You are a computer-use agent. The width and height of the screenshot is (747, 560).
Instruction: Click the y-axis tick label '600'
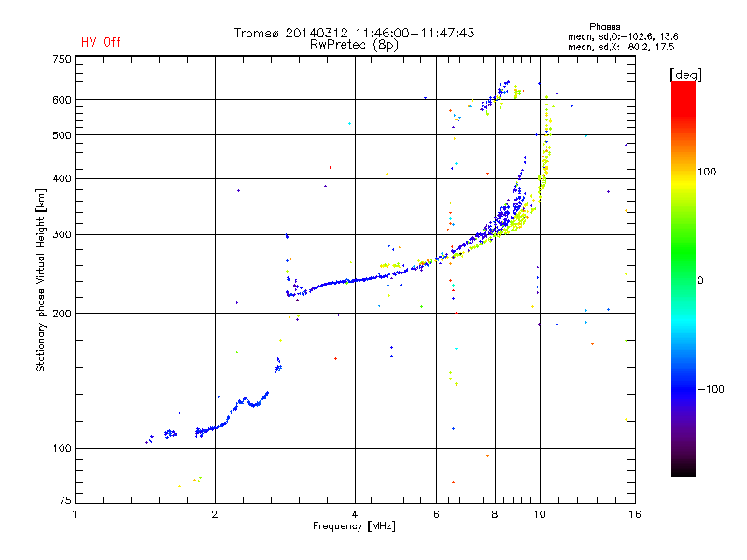62,100
